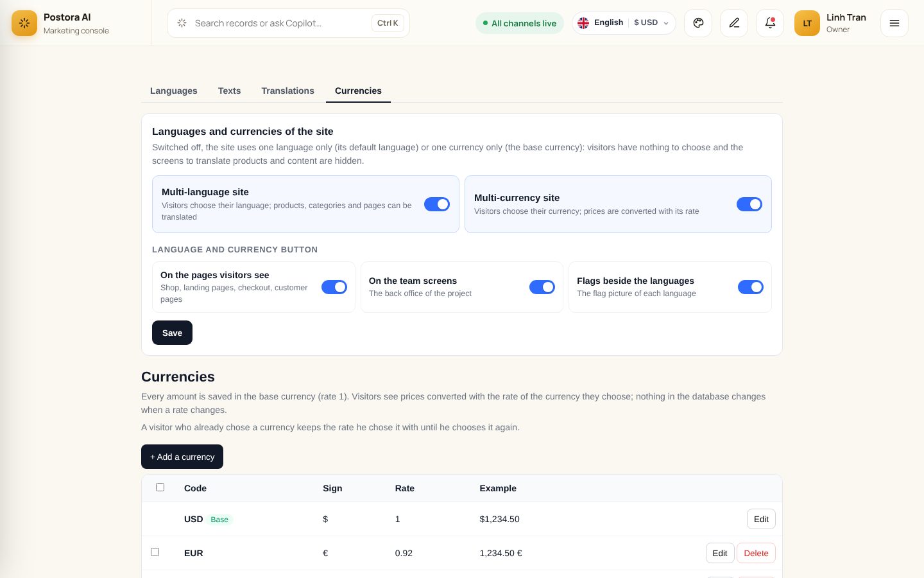Open the Translations tab
The width and height of the screenshot is (924, 578).
287,91
